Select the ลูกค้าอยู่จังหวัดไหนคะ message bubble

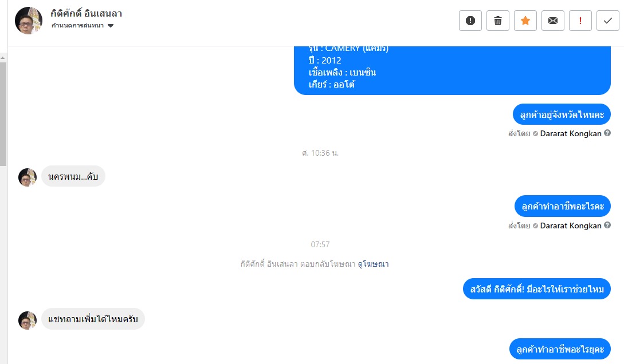point(562,114)
